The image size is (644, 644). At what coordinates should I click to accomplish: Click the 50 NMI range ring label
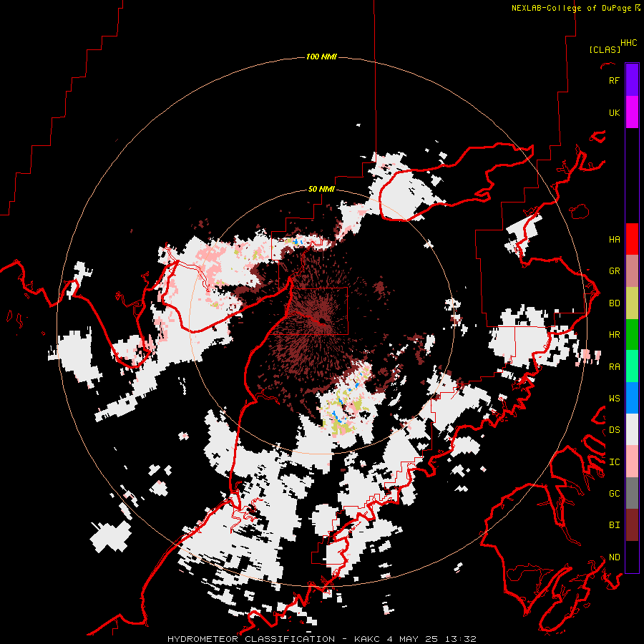coord(321,189)
